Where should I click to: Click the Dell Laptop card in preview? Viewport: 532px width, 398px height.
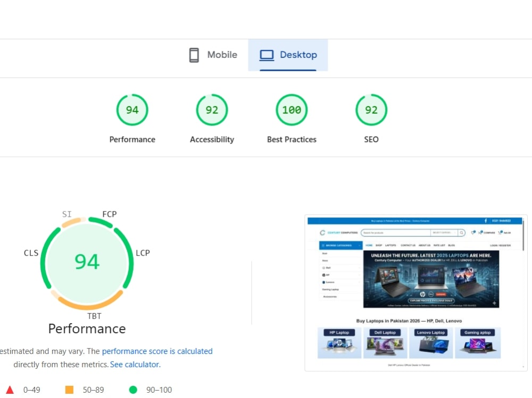click(x=385, y=343)
